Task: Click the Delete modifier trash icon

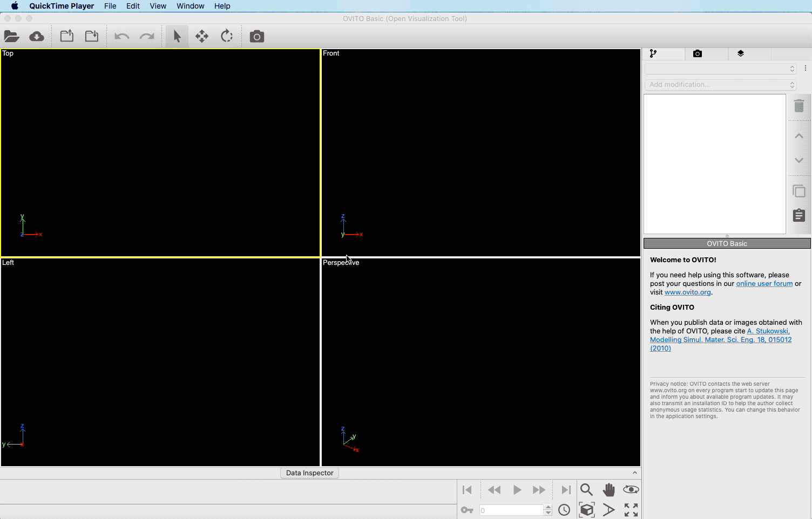Action: pos(799,106)
